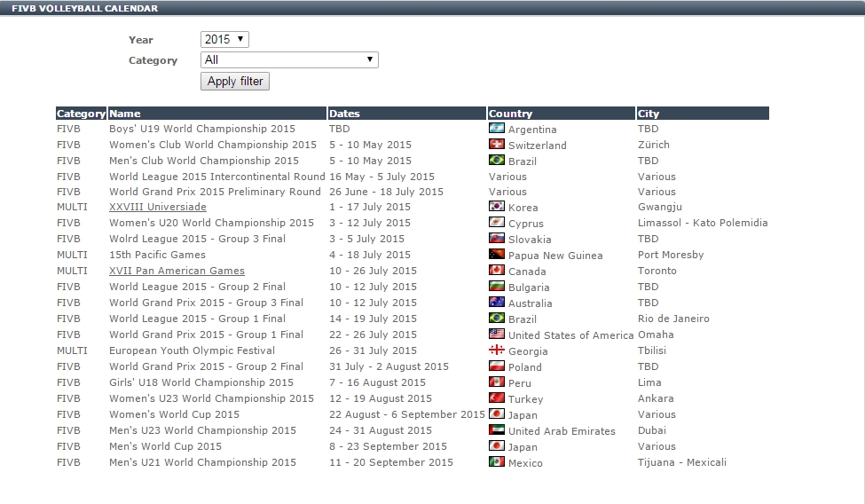Screen dimensions: 865x504
Task: Click the Apply filter button
Action: (x=235, y=81)
